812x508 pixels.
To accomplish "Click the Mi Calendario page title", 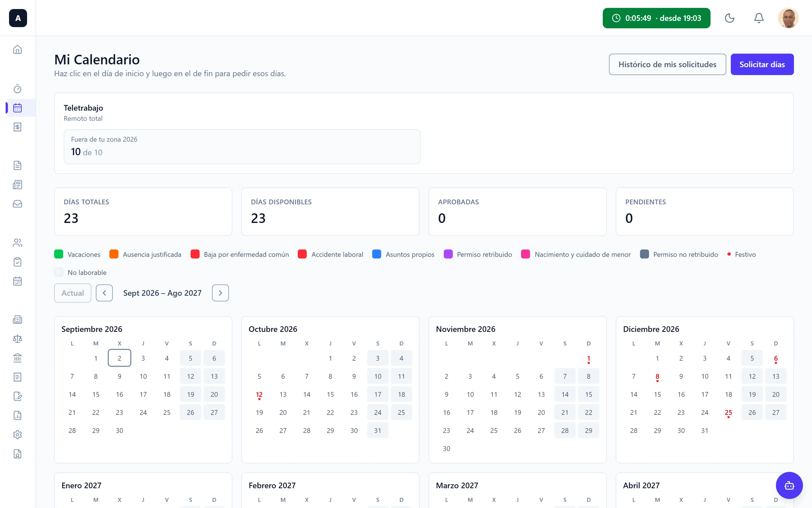I will click(x=97, y=60).
